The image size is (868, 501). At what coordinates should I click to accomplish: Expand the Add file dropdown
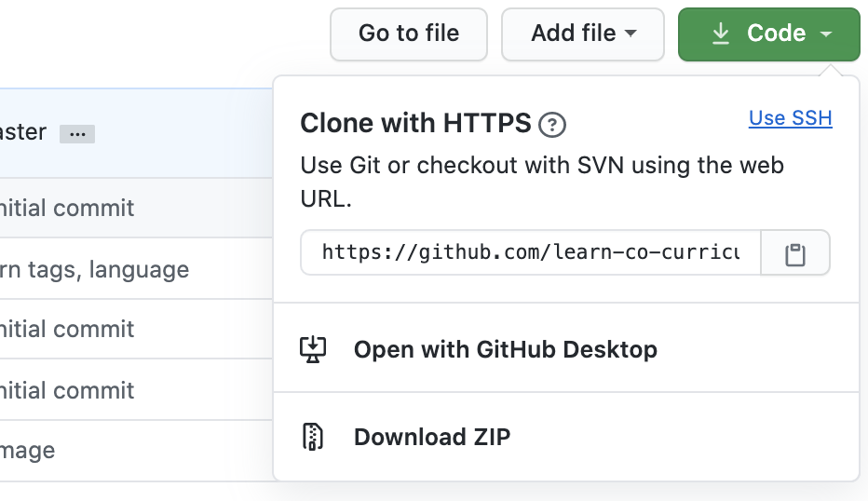click(582, 34)
